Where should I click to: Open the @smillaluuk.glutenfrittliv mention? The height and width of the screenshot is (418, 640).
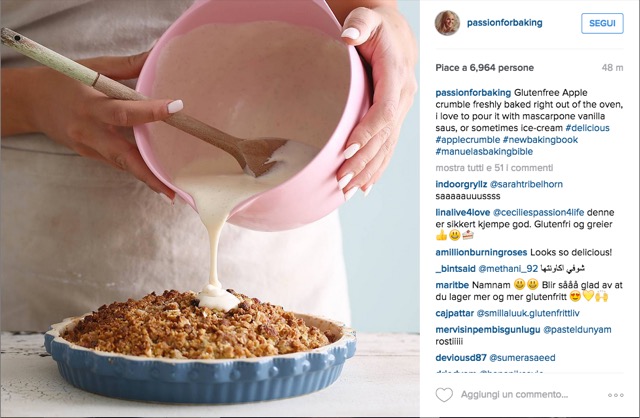(x=528, y=313)
